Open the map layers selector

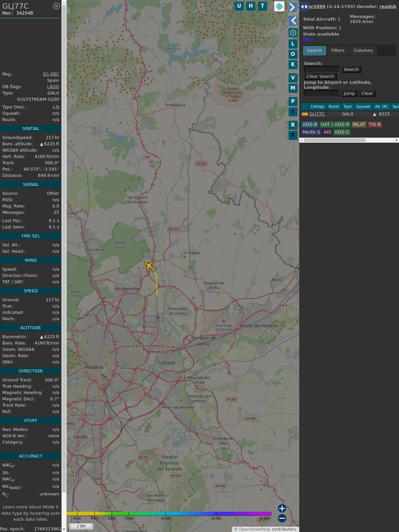(279, 6)
